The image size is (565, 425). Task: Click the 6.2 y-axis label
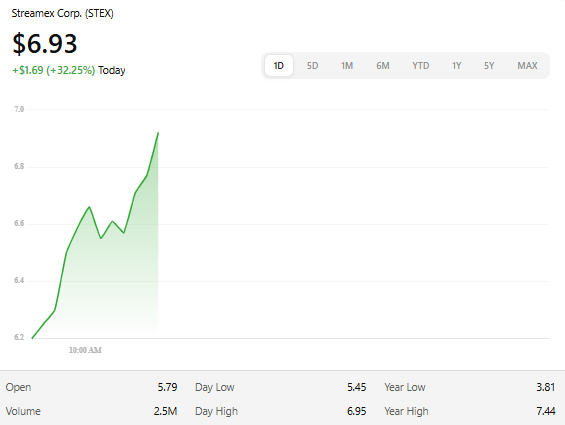click(x=19, y=337)
